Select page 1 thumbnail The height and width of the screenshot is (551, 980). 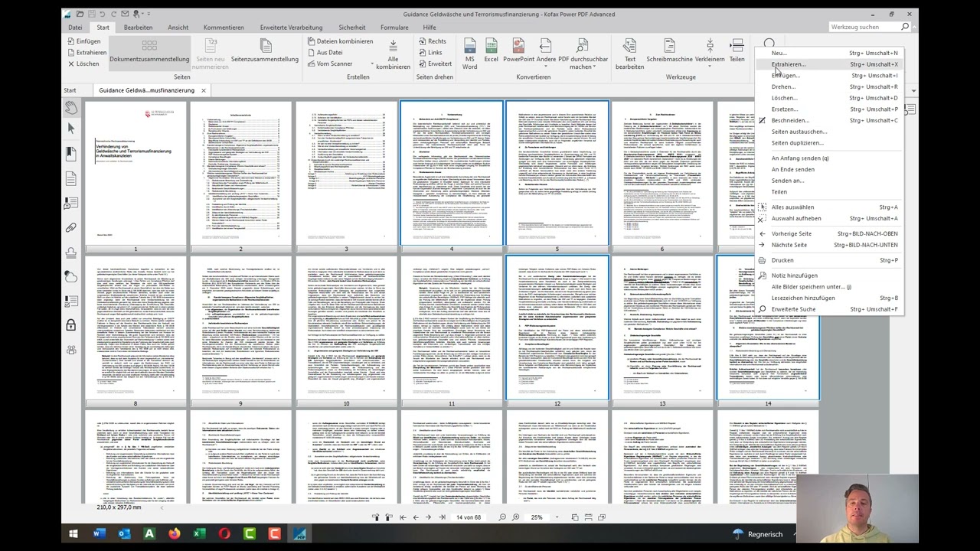pyautogui.click(x=136, y=172)
